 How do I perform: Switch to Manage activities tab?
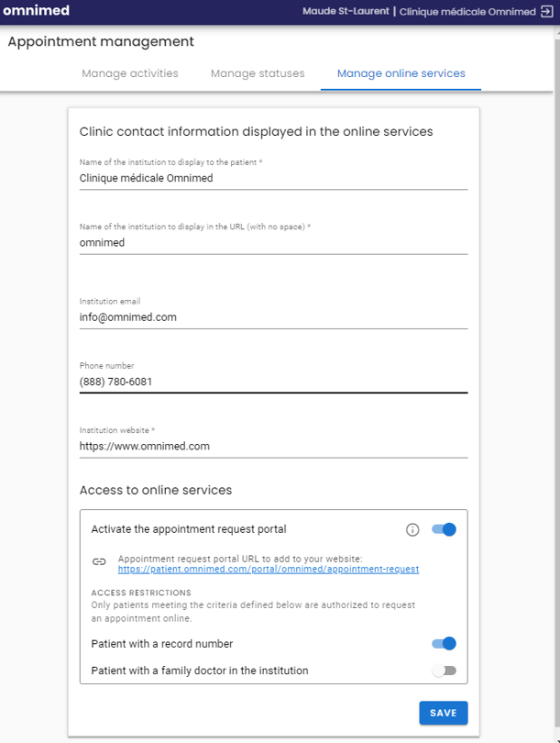coord(130,73)
